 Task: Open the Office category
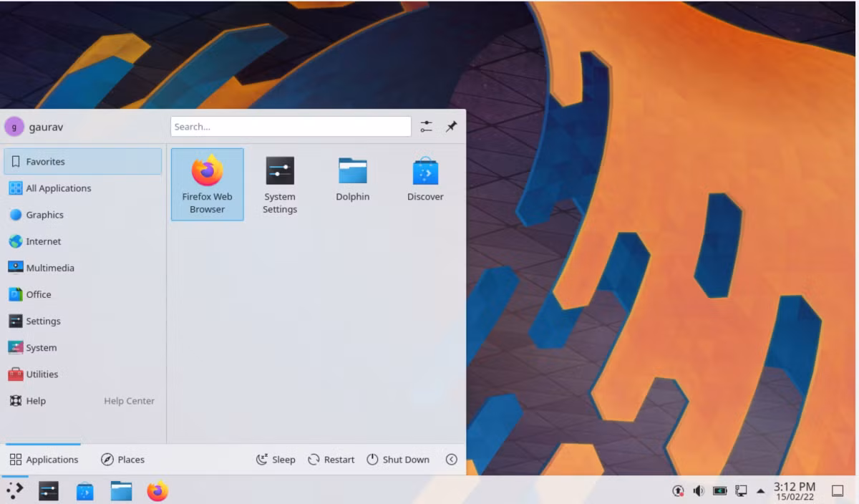tap(83, 294)
